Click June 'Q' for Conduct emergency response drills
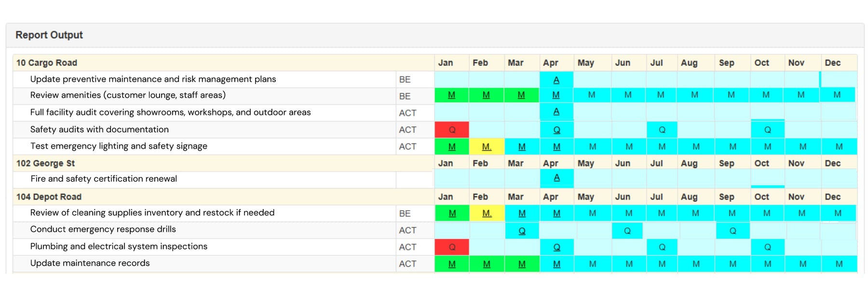This screenshot has height=294, width=868. (627, 231)
